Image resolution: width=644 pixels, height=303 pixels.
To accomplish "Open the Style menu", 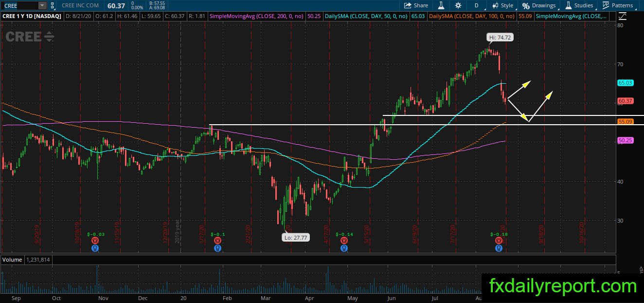I will coord(503,5).
